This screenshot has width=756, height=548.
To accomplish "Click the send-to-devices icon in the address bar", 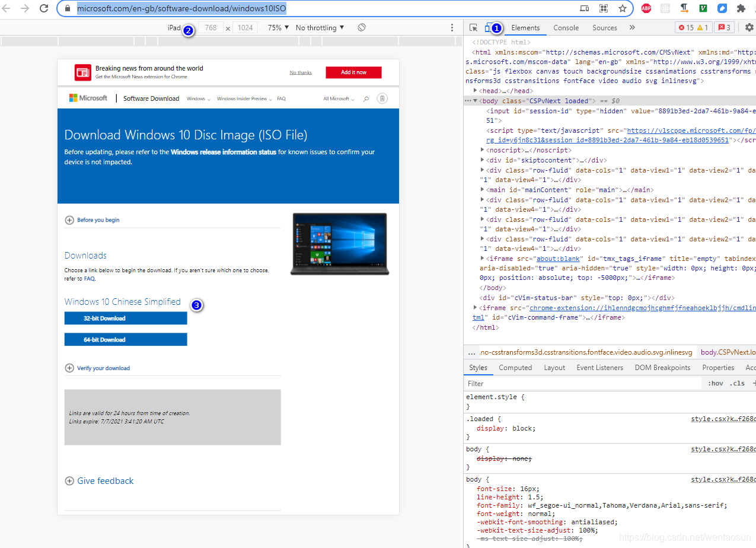I will (x=585, y=8).
